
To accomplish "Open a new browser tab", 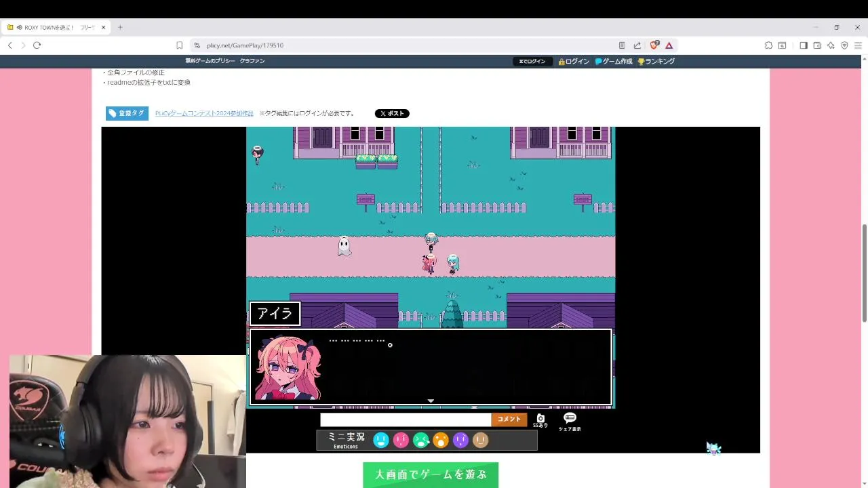I will [120, 27].
